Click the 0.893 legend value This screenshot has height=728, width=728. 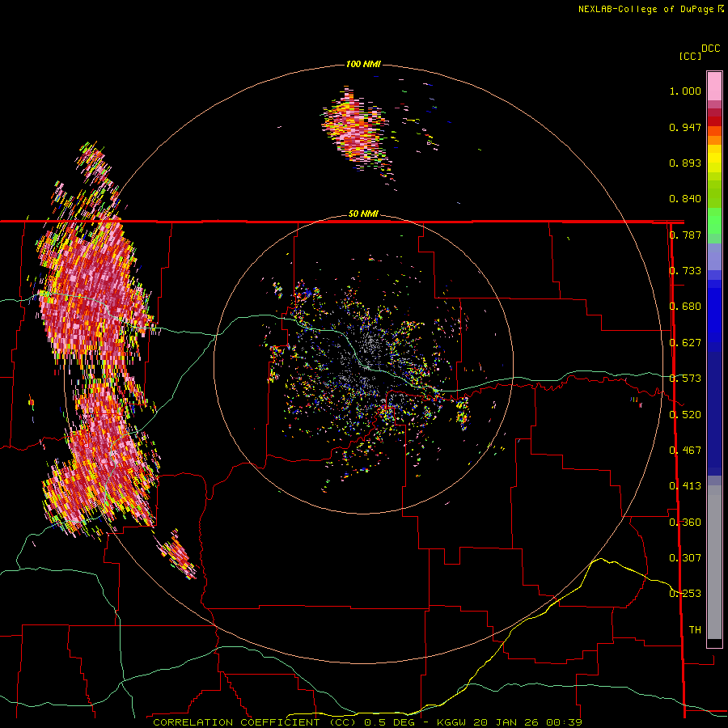685,163
